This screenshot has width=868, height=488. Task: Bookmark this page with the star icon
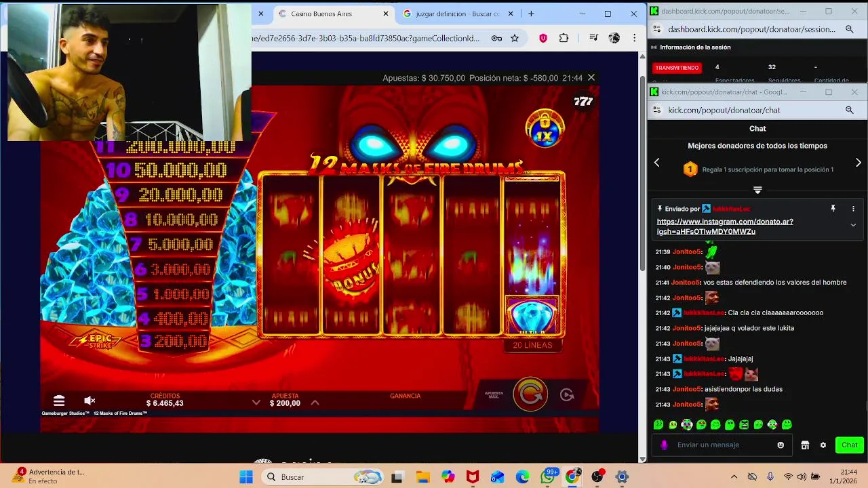pos(515,38)
